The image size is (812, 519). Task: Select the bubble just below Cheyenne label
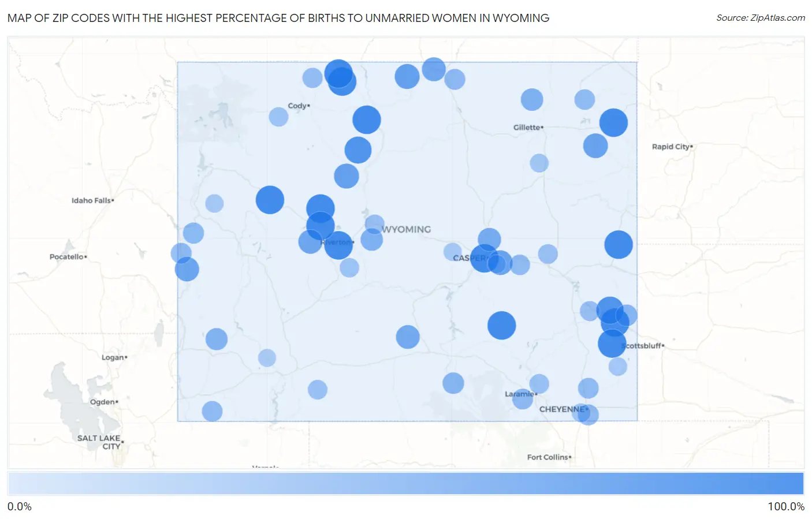click(x=588, y=415)
